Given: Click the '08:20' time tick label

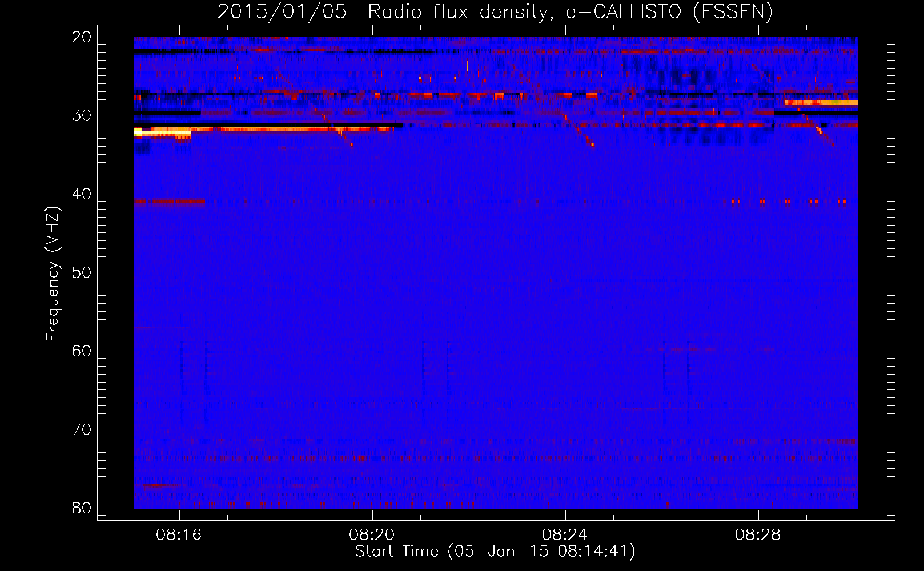Looking at the screenshot, I should pyautogui.click(x=372, y=535).
